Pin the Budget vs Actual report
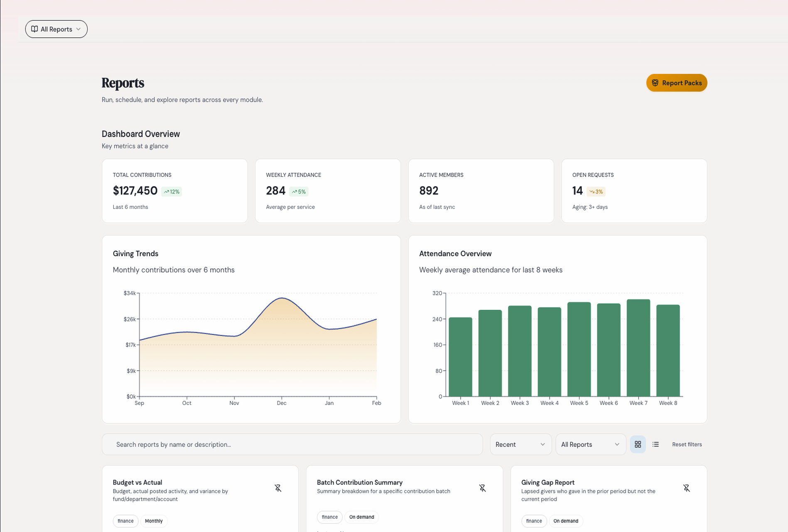This screenshot has width=788, height=532. tap(278, 488)
